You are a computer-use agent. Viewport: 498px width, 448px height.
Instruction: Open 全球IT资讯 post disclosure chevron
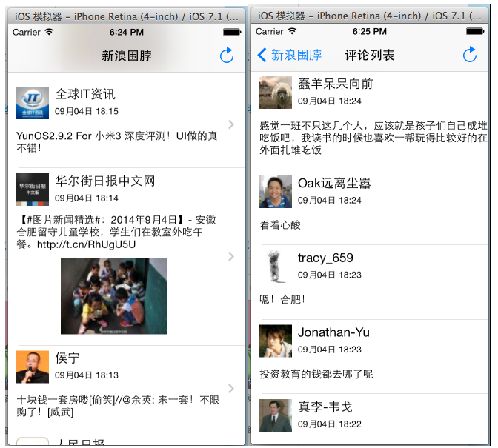tap(231, 124)
